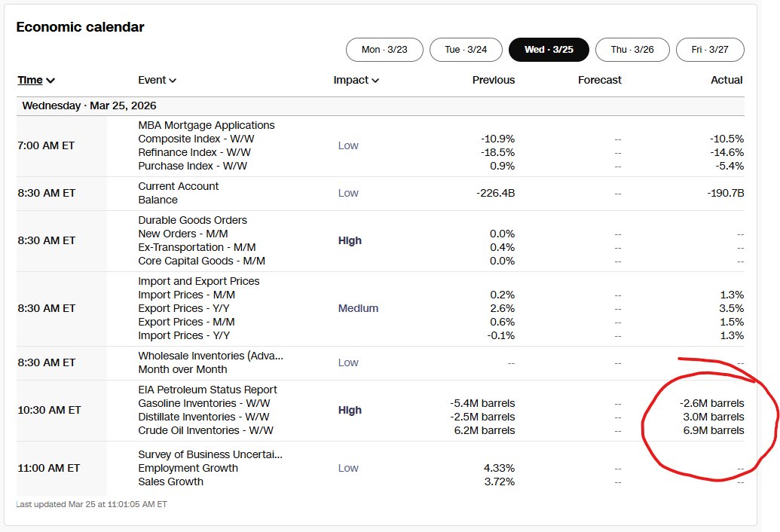
Task: Click the High impact label for Durable Goods
Action: click(350, 240)
